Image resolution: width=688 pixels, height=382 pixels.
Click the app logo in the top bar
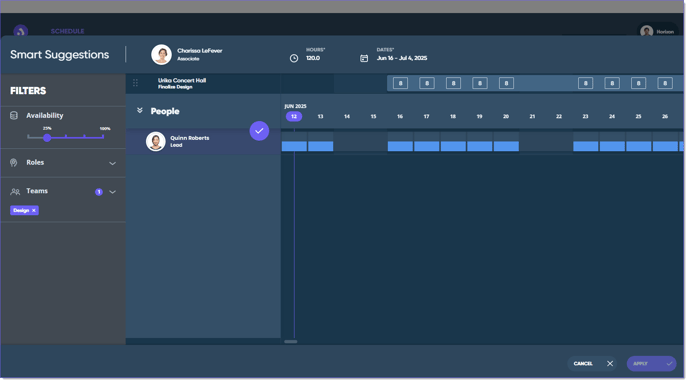click(x=21, y=31)
